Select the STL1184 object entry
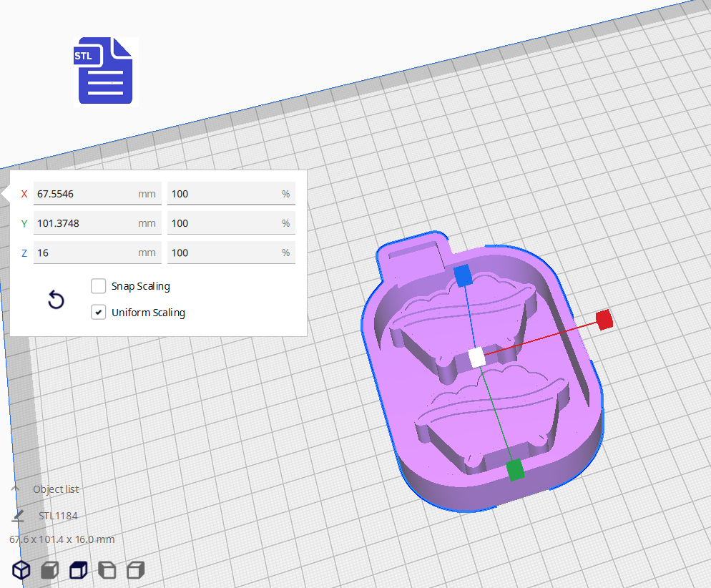Viewport: 711px width, 588px height. point(59,515)
